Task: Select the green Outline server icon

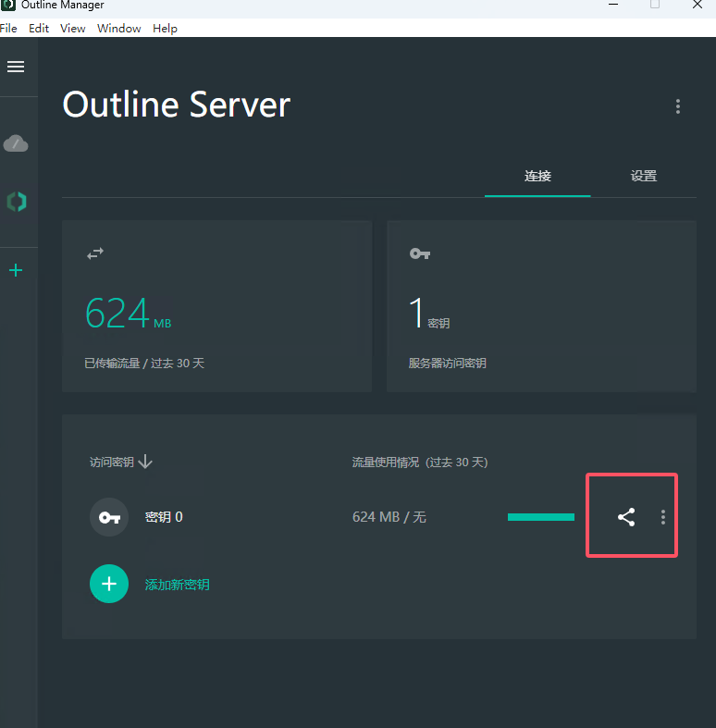Action: [17, 202]
